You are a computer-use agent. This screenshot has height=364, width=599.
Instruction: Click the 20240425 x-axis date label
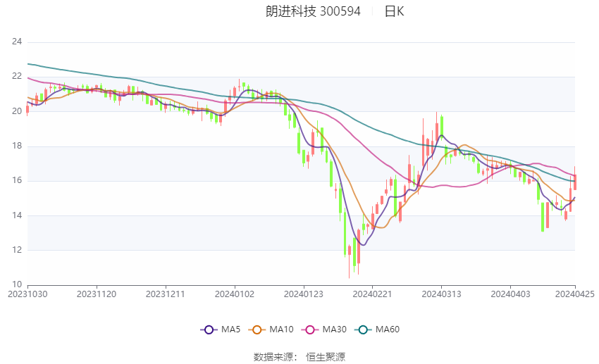click(574, 294)
